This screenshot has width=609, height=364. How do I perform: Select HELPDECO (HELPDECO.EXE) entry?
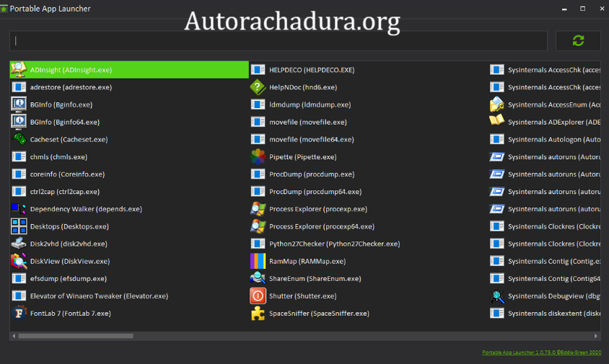tap(368, 70)
